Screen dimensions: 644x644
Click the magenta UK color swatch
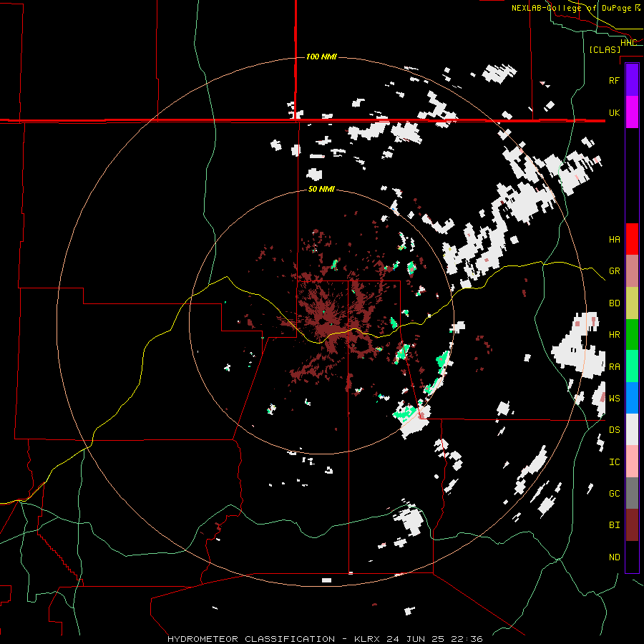pyautogui.click(x=632, y=112)
